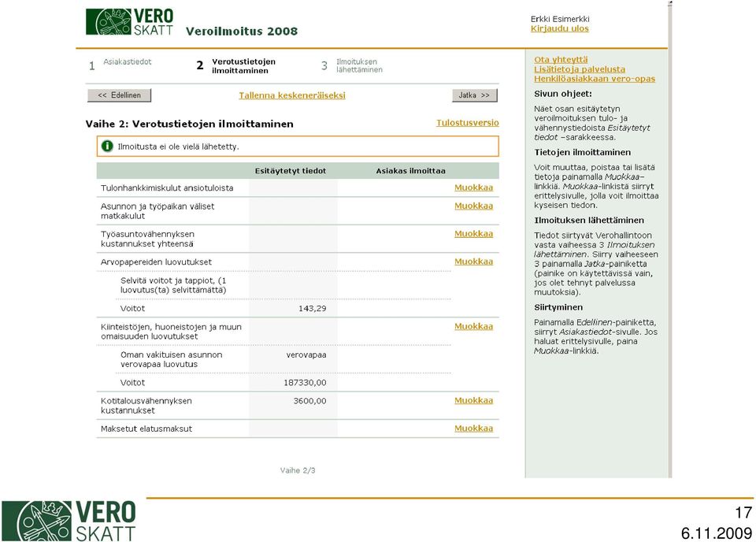
Task: Click the Esitäytetyt tiedot column header
Action: [x=291, y=171]
